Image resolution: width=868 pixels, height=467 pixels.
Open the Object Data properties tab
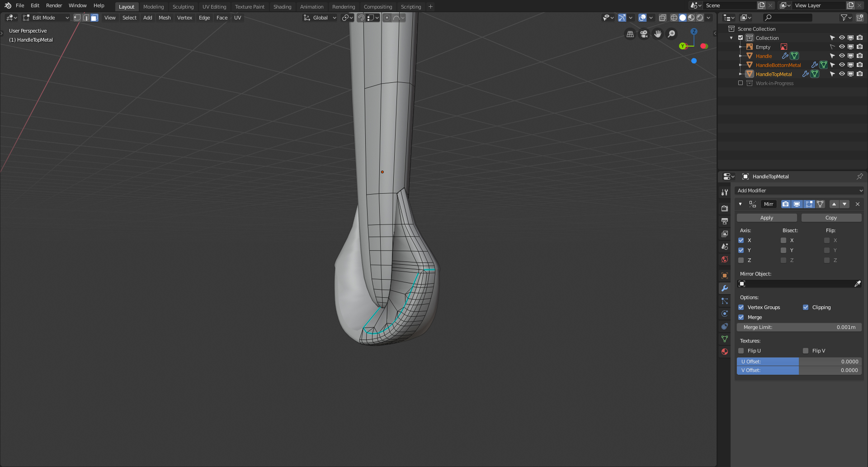(725, 338)
